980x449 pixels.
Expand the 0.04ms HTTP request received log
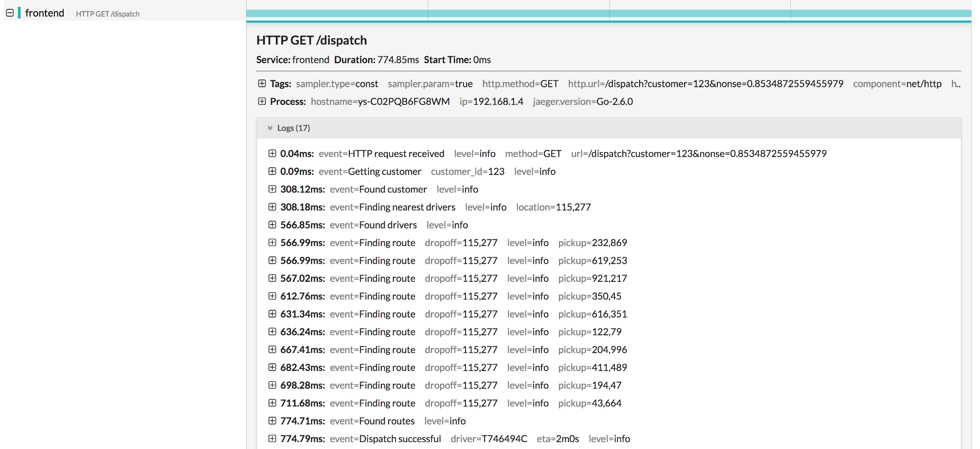tap(272, 153)
